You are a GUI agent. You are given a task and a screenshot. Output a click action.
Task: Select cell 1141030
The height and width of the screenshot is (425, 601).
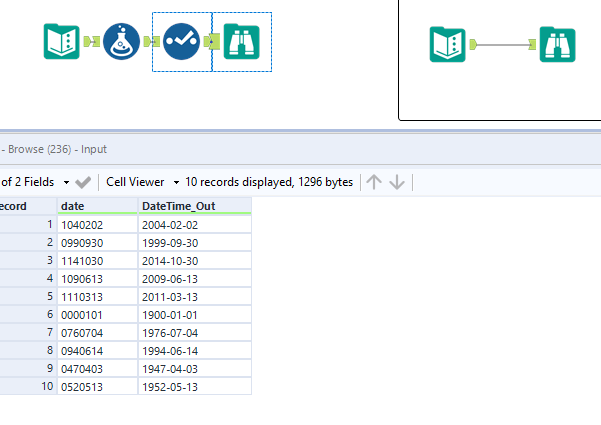(97, 261)
